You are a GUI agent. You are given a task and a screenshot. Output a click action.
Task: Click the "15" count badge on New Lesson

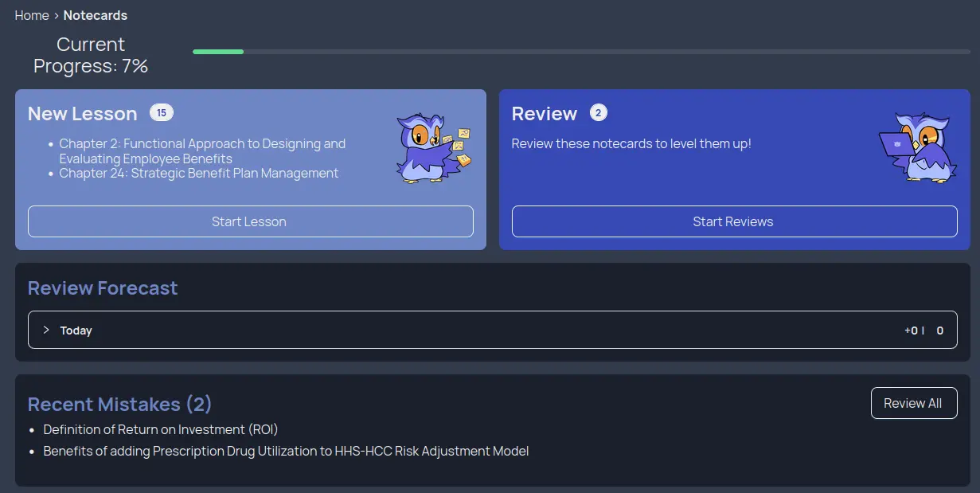coord(162,112)
